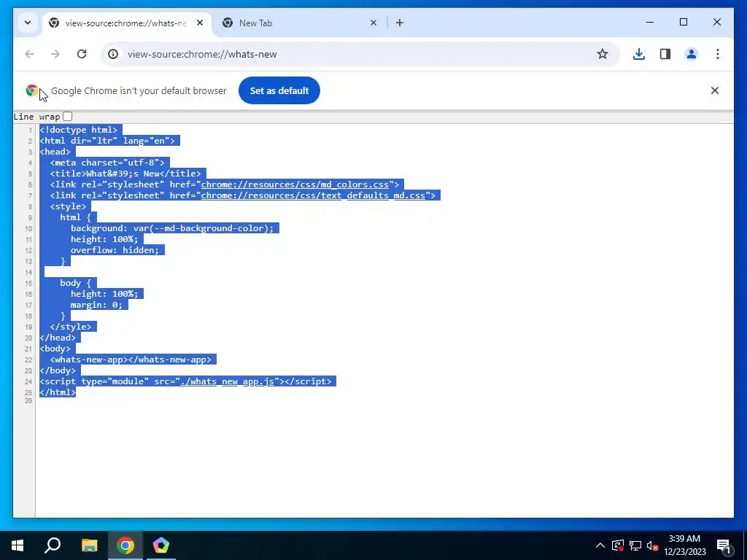Click the 'overflow: hidden;' source line
747x560 pixels.
pyautogui.click(x=115, y=251)
